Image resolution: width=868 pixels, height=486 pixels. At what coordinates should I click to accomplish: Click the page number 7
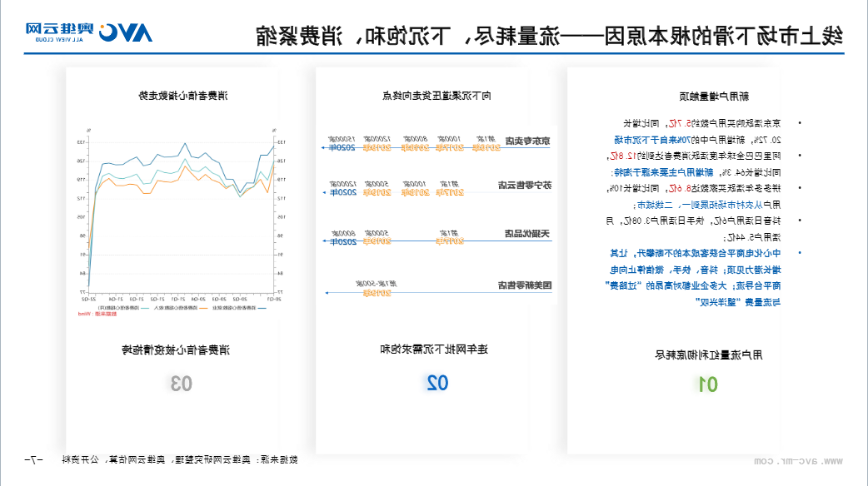33,459
